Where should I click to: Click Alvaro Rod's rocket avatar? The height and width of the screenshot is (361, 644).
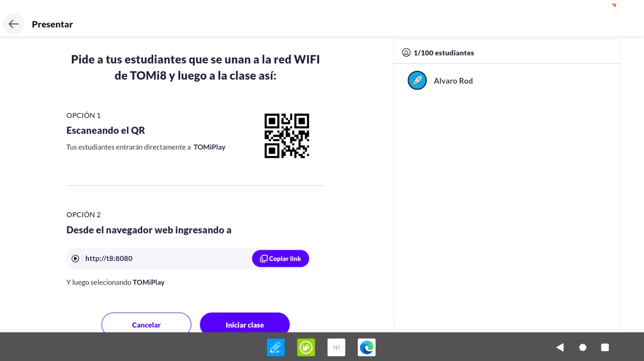[x=417, y=81]
